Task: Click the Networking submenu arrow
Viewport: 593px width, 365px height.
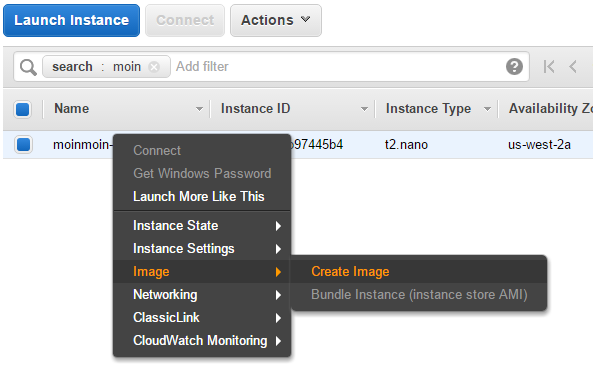Action: pos(278,295)
